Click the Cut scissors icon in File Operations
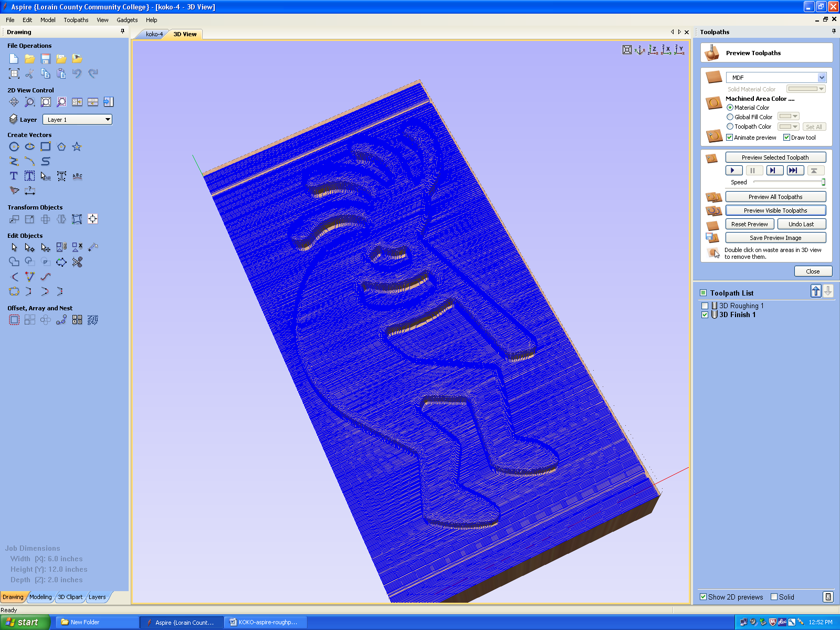 [x=30, y=73]
